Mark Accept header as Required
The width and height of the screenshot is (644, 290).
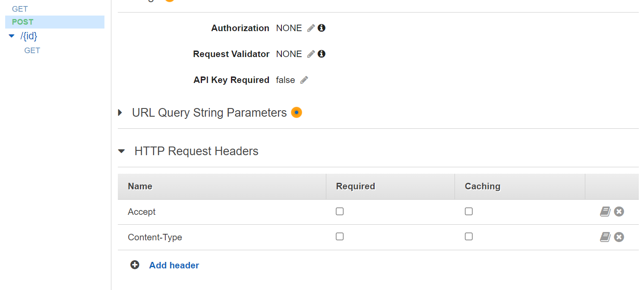pyautogui.click(x=340, y=211)
